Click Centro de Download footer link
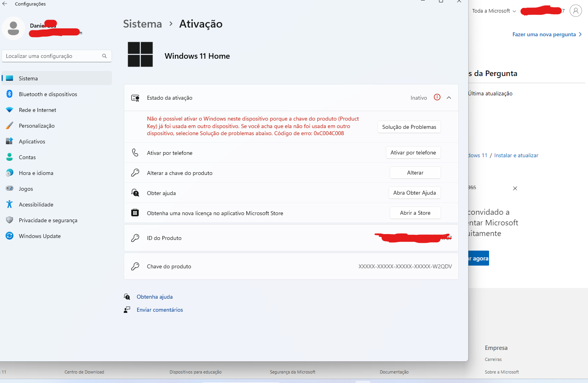588x383 pixels. pos(84,372)
